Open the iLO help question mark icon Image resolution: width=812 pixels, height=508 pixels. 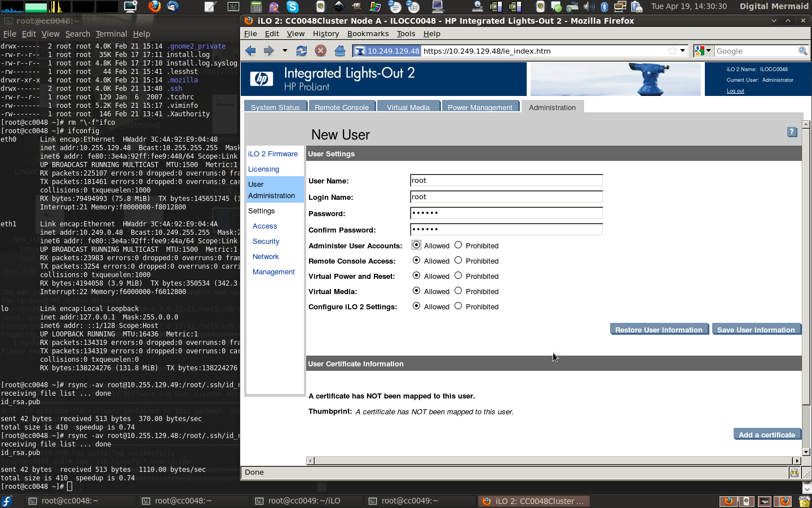click(792, 132)
